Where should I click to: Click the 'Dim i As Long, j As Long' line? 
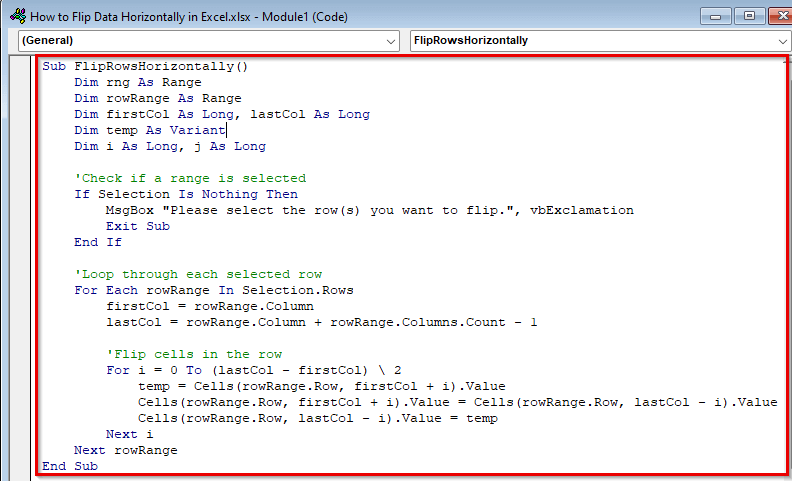click(x=170, y=147)
